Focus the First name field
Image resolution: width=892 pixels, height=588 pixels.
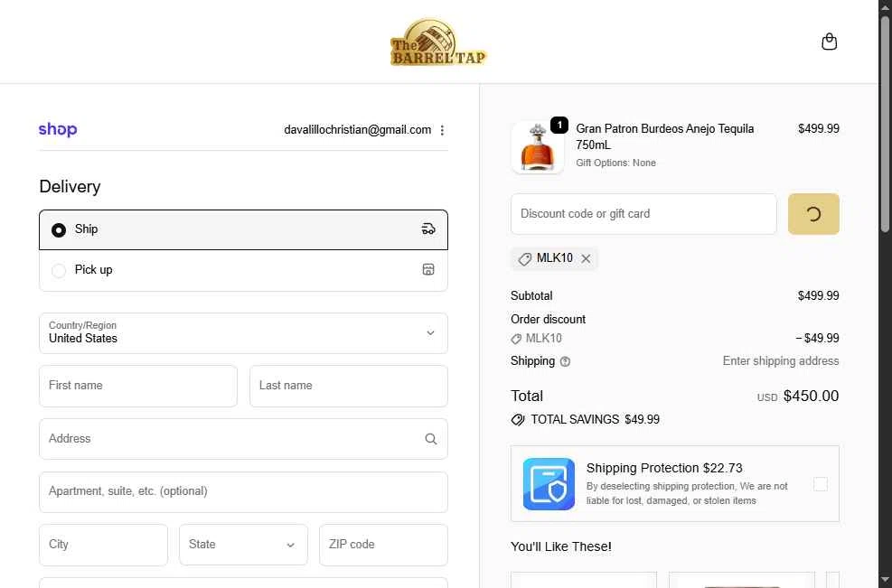pyautogui.click(x=138, y=386)
